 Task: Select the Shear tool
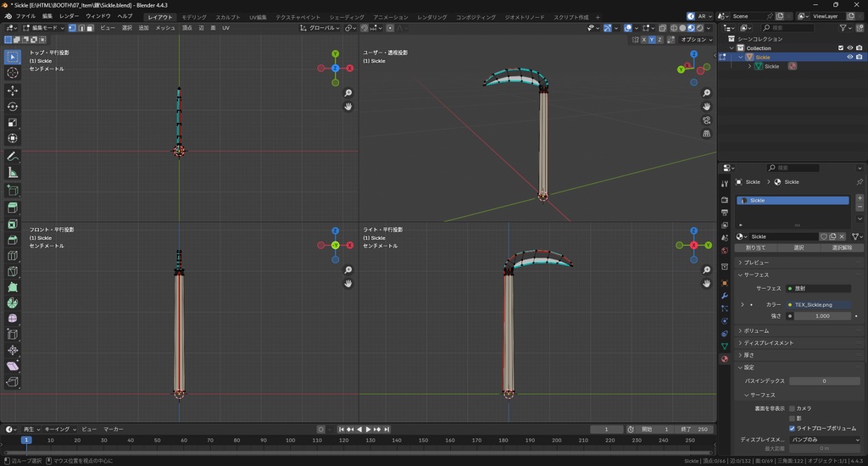pyautogui.click(x=12, y=366)
